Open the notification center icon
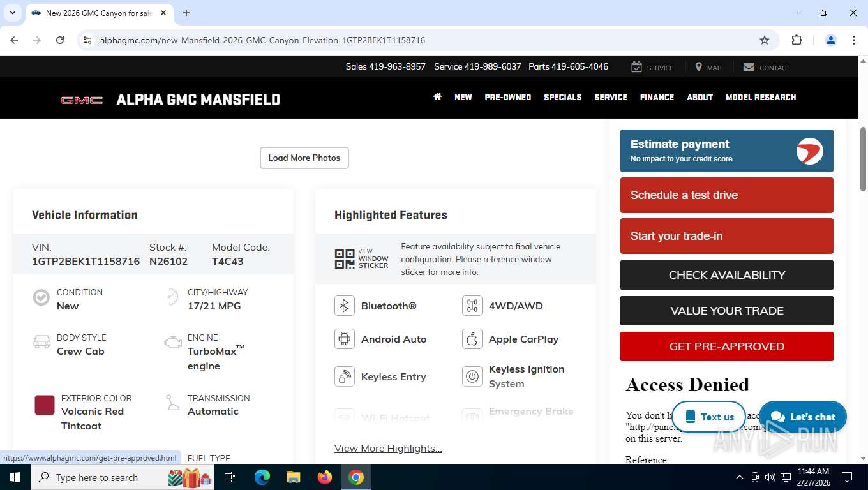868x490 pixels. point(847,477)
